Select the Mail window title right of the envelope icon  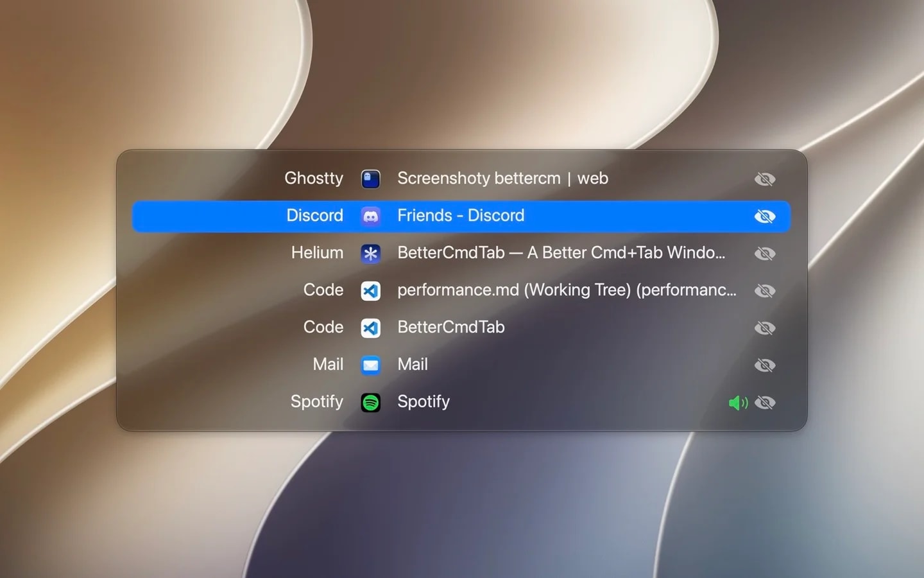click(x=413, y=364)
